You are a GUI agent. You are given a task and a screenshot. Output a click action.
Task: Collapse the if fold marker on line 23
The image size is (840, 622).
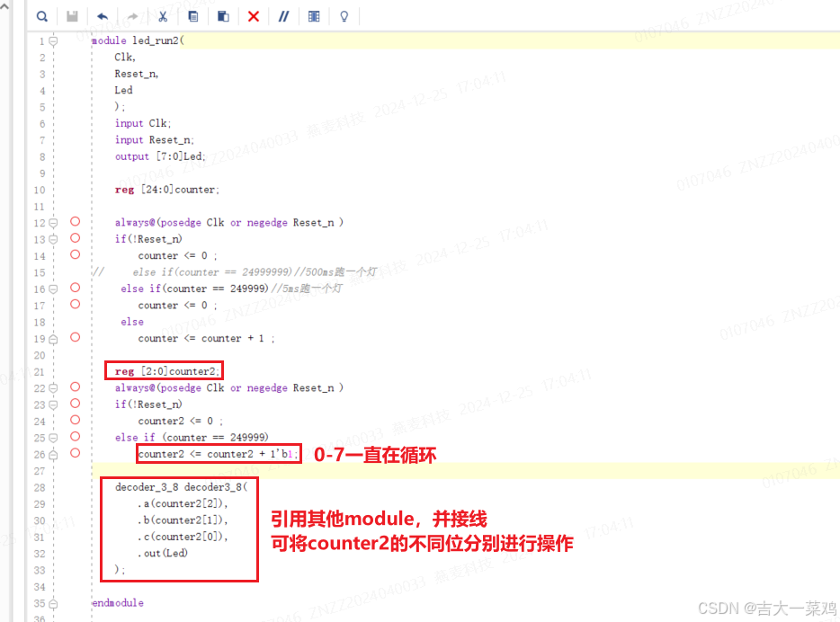(x=53, y=404)
